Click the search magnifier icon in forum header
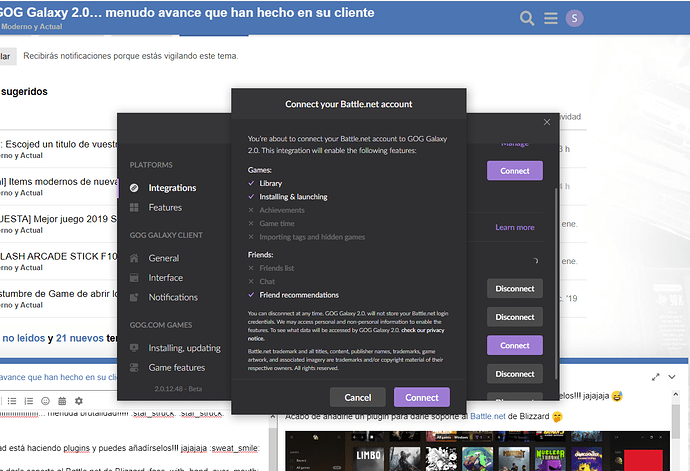The width and height of the screenshot is (690, 471). coord(526,18)
